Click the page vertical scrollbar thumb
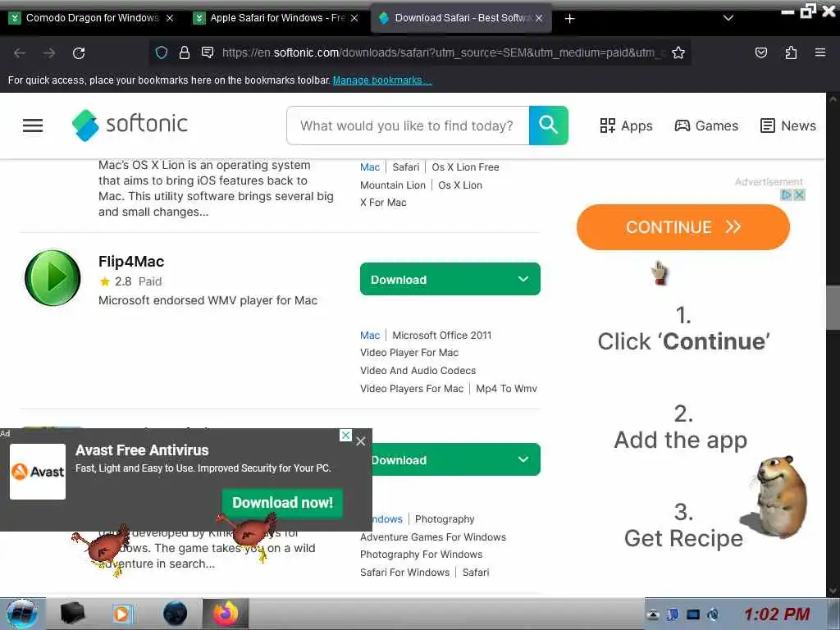Image resolution: width=840 pixels, height=630 pixels. (x=833, y=308)
